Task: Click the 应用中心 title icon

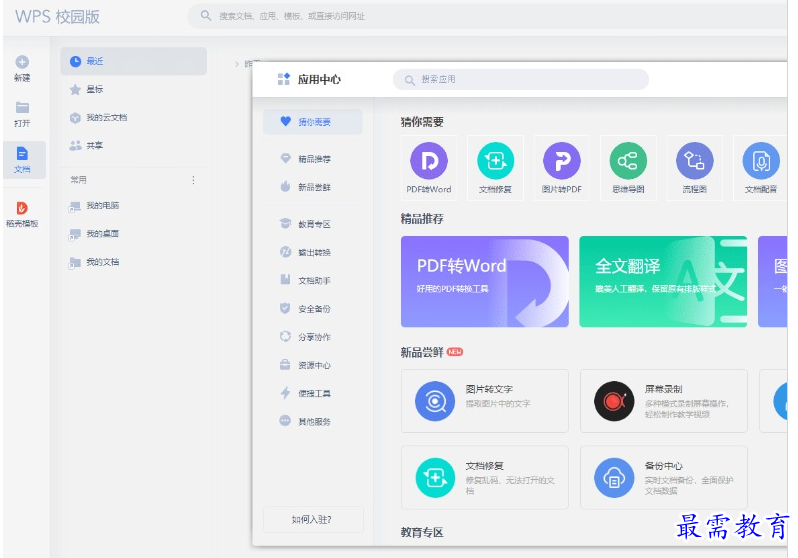Action: (283, 79)
